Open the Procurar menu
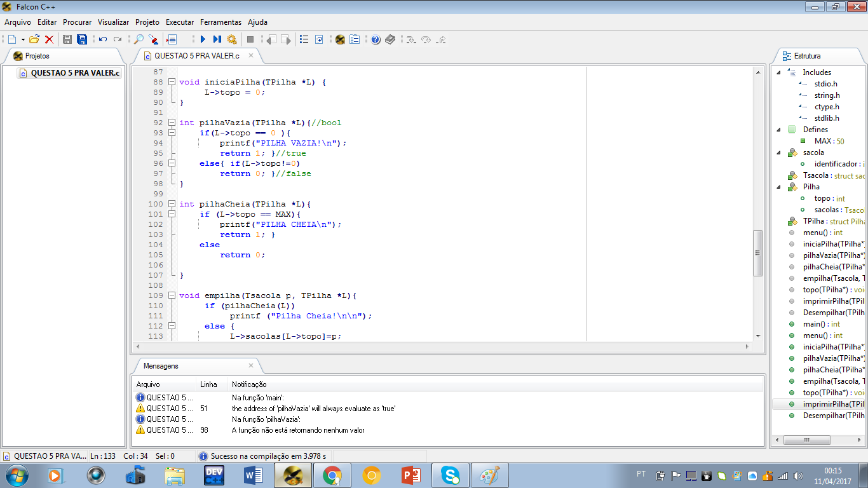The height and width of the screenshot is (488, 868). pyautogui.click(x=77, y=22)
